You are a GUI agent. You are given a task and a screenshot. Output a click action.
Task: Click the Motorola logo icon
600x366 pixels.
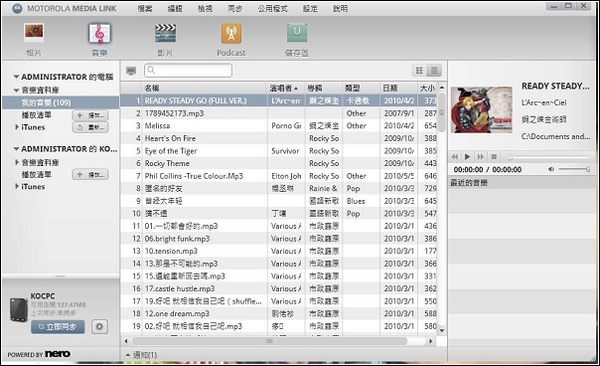point(17,8)
